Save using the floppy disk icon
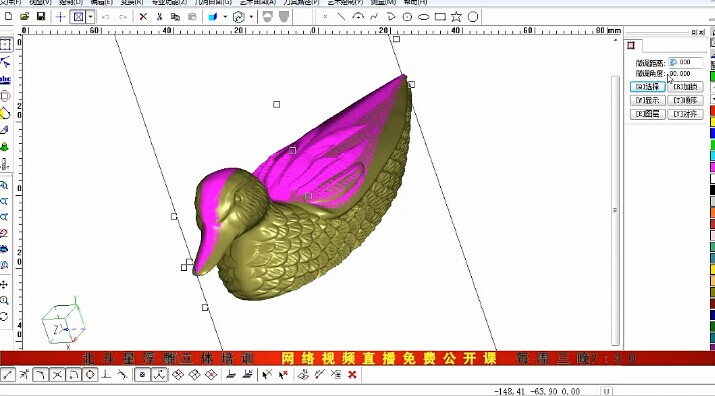Viewport: 715px width, 396px height. click(x=41, y=17)
